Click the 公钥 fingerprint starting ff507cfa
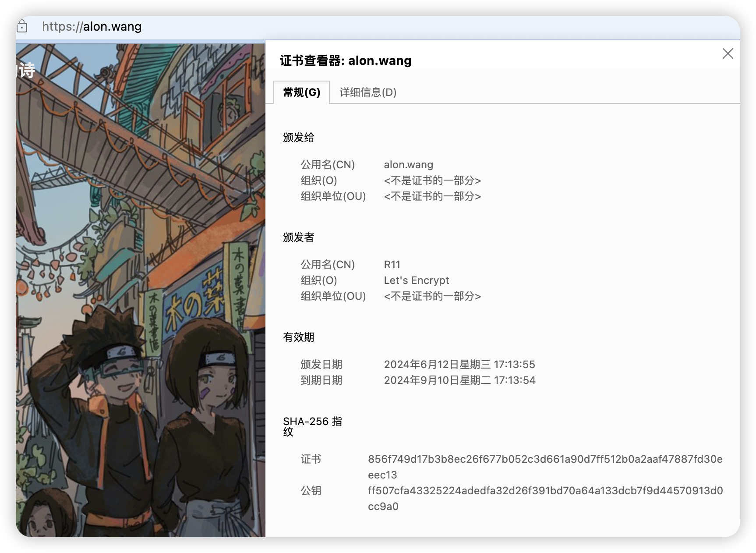Viewport: 756px width, 553px height. click(545, 491)
